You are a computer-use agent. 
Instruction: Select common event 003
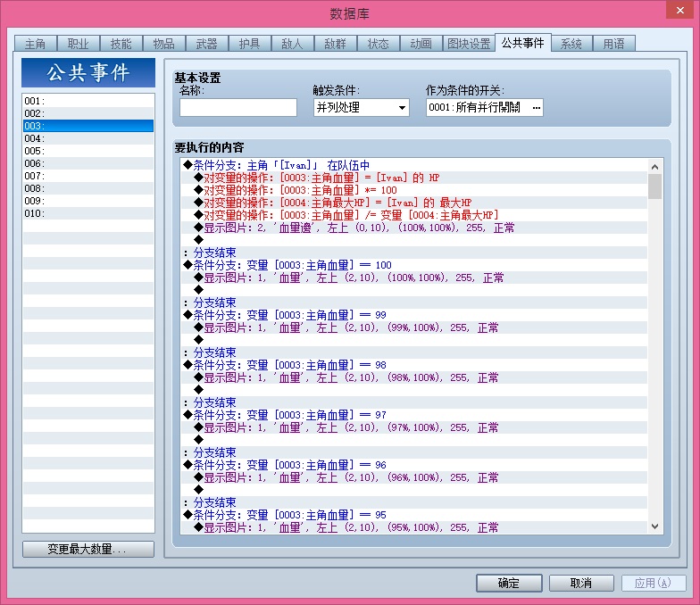coord(88,126)
